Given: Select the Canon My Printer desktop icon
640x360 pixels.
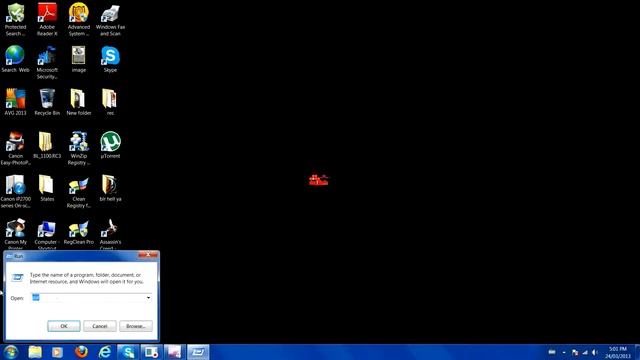Looking at the screenshot, I should pyautogui.click(x=16, y=234).
